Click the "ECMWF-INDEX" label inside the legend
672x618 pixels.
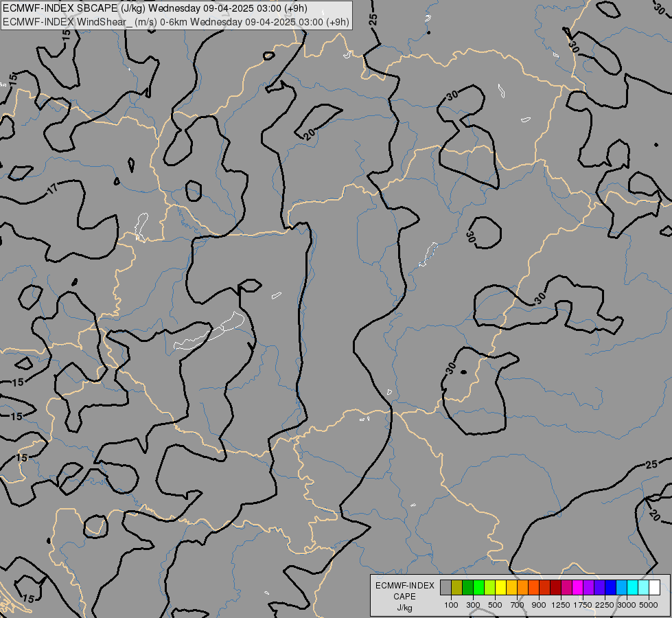click(405, 586)
